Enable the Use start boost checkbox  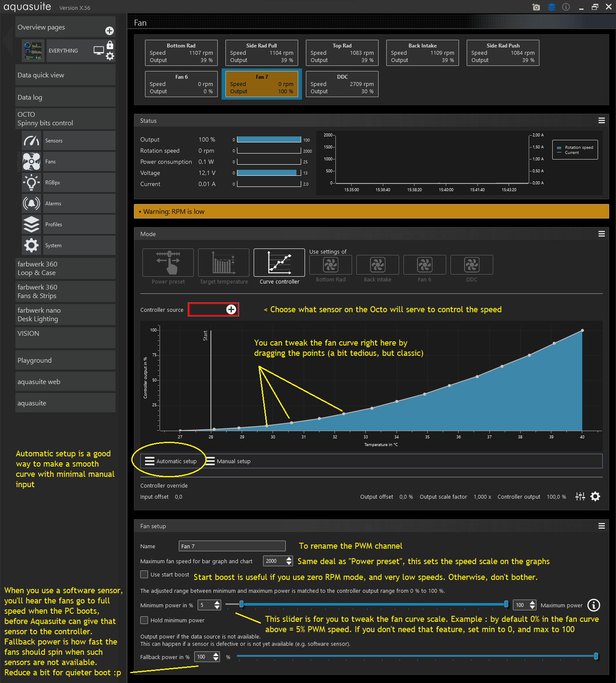click(x=144, y=574)
